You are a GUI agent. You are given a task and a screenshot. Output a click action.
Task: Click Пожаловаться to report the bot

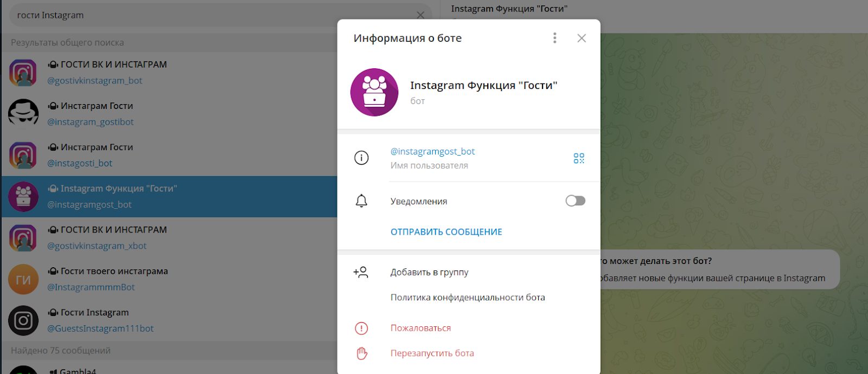coord(420,328)
